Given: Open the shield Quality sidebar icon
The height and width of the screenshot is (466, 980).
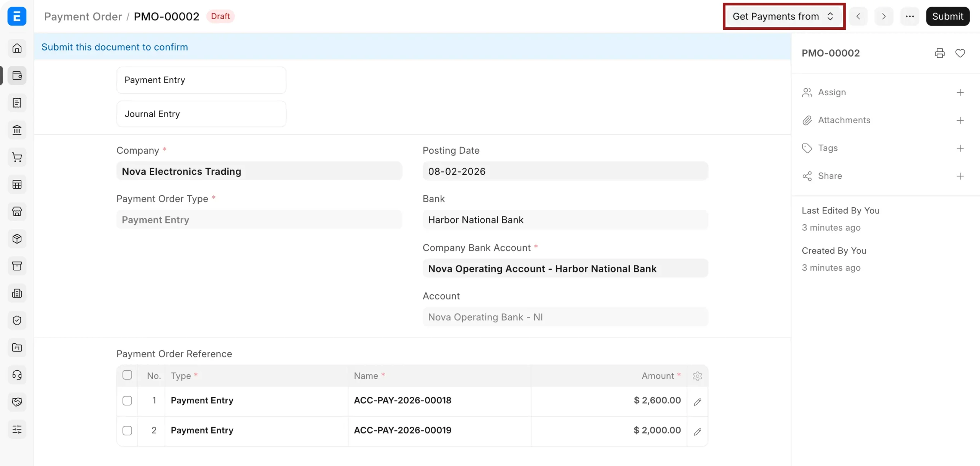Looking at the screenshot, I should pos(17,320).
